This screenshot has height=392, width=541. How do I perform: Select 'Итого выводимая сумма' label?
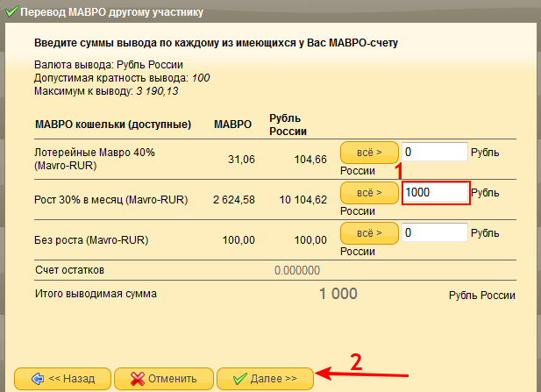96,294
